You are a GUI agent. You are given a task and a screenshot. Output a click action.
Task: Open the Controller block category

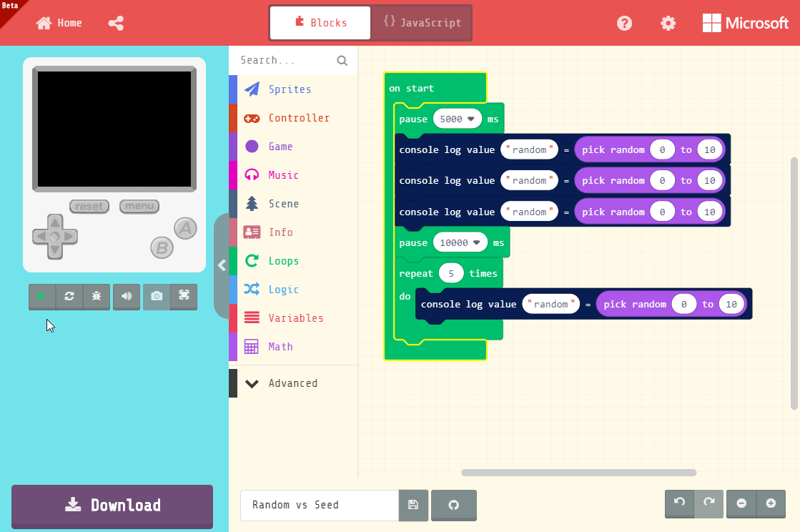point(294,118)
